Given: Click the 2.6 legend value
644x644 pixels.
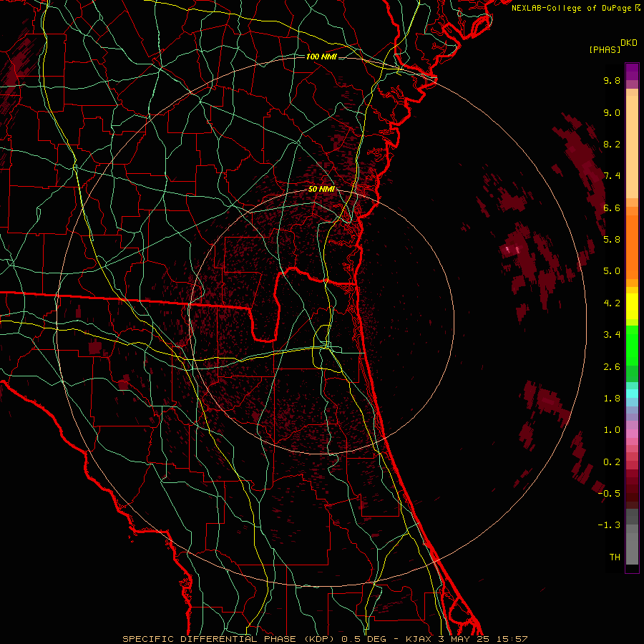Looking at the screenshot, I should pos(612,367).
